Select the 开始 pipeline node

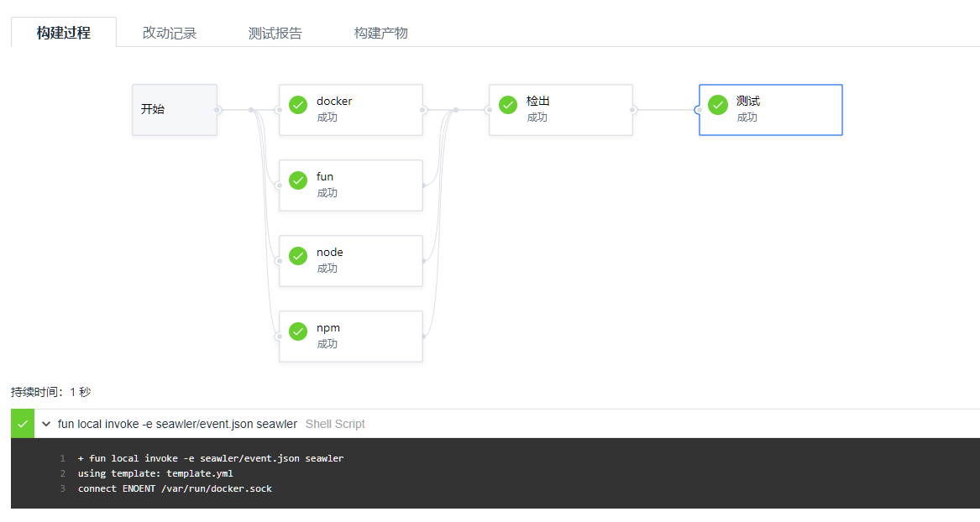click(x=174, y=109)
